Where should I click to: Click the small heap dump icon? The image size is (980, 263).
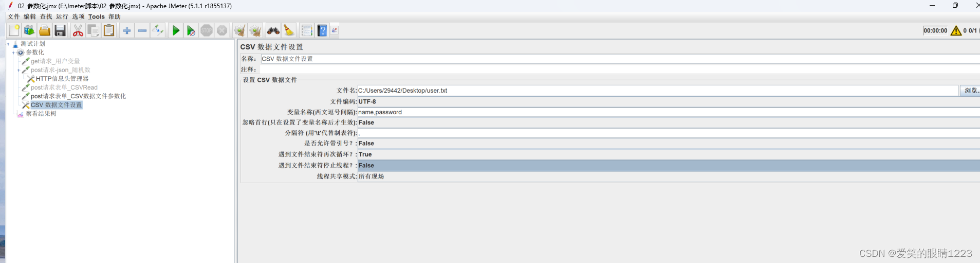(335, 30)
